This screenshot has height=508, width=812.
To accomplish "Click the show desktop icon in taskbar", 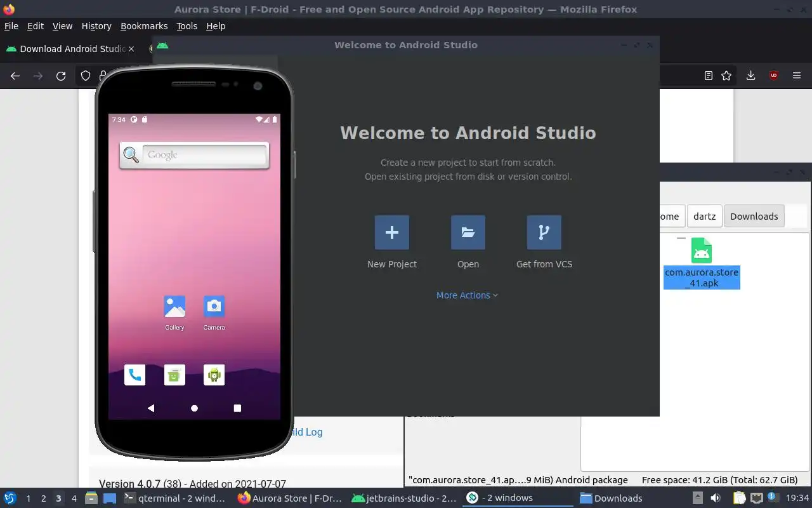I will tap(110, 498).
